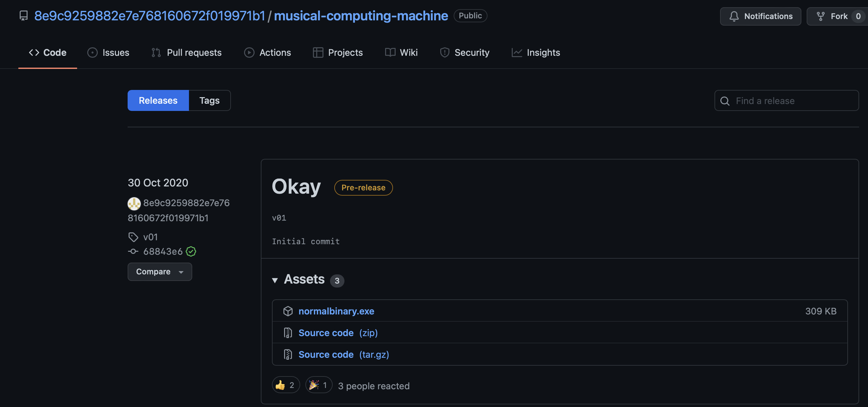Toggle the thumbs up reaction
The image size is (868, 407).
(285, 385)
